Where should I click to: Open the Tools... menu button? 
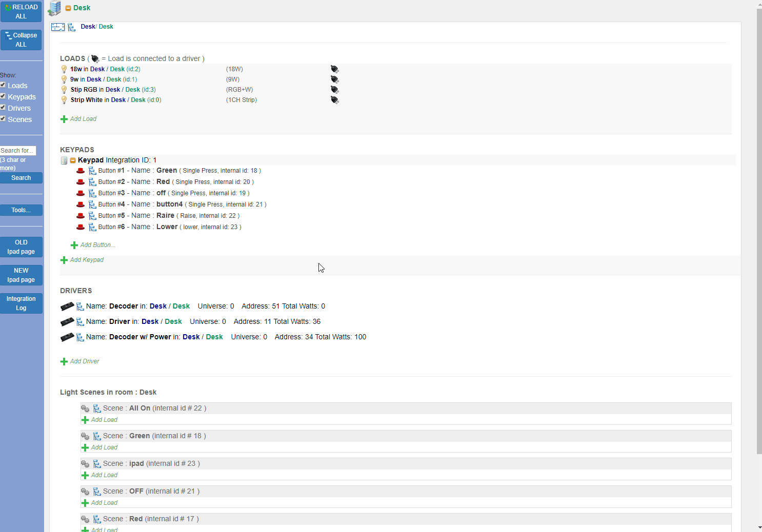coord(21,210)
